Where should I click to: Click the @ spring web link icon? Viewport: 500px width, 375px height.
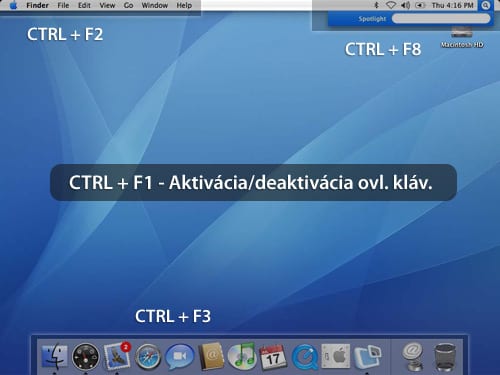pos(413,356)
